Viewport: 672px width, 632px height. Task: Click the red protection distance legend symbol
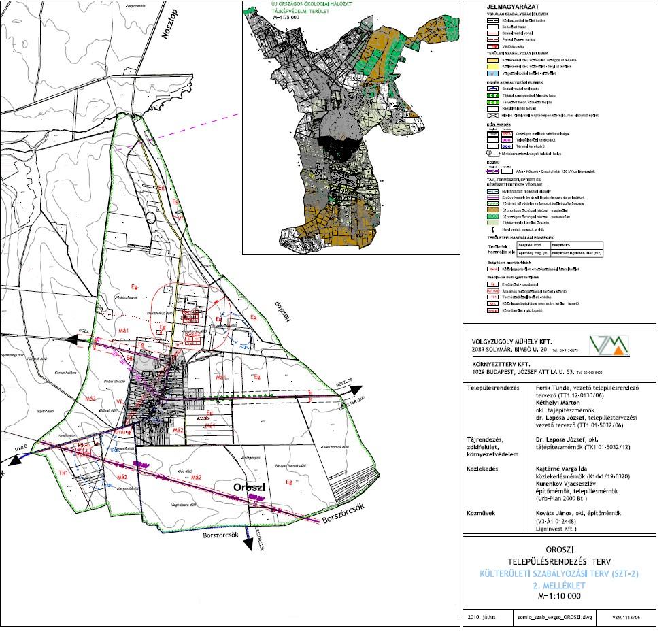click(493, 47)
